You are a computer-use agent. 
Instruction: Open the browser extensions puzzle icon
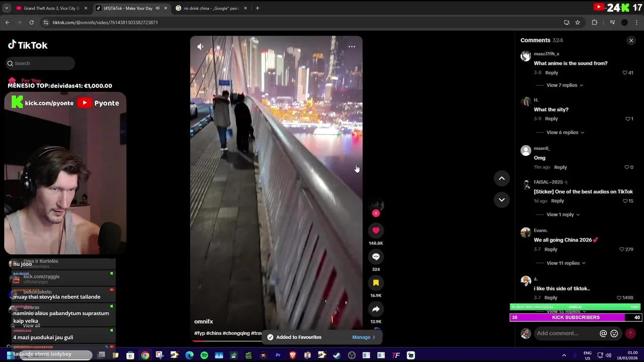coord(594,22)
